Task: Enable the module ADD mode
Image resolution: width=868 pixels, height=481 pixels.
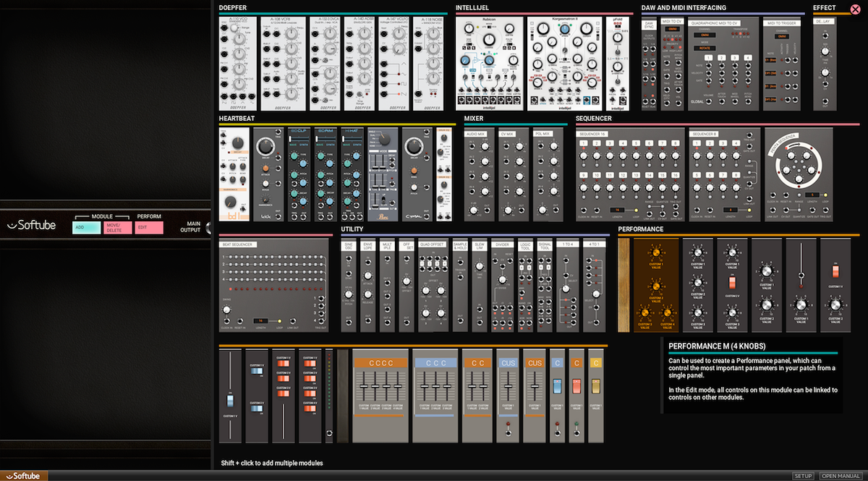Action: 87,227
